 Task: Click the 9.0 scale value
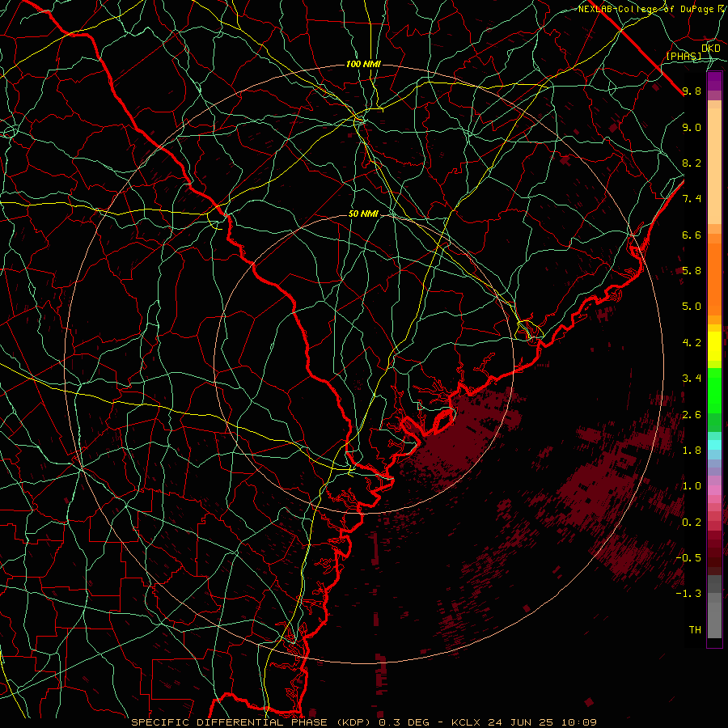[692, 127]
